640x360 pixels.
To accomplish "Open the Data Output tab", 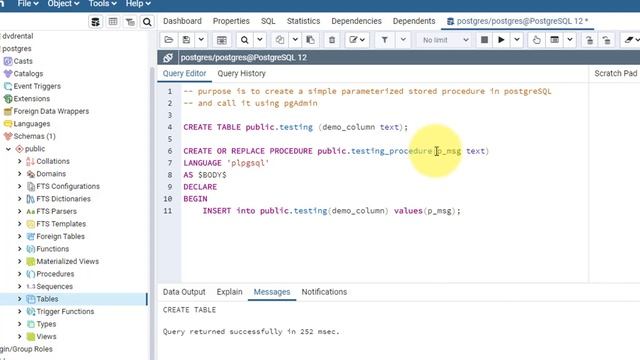I will coord(184,292).
